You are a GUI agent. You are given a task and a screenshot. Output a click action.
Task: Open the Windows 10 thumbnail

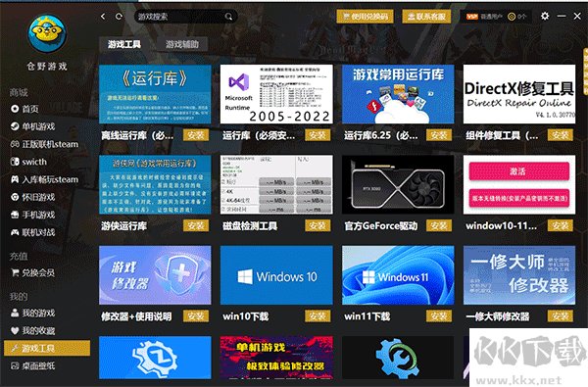click(x=276, y=275)
